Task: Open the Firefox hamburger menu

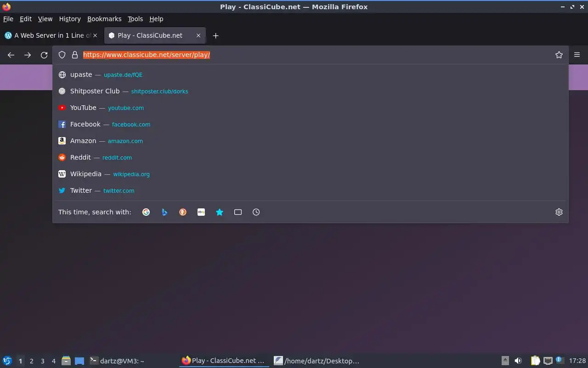Action: [x=577, y=55]
